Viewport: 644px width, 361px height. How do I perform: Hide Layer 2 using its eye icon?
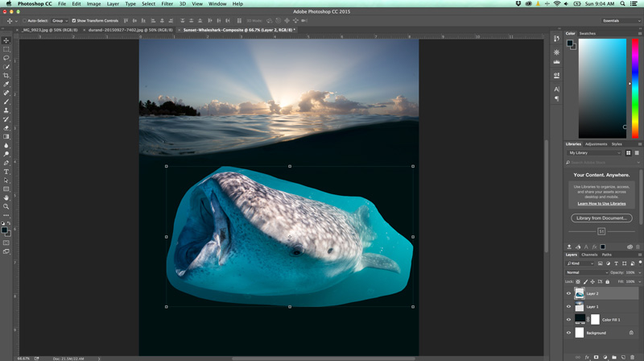pyautogui.click(x=569, y=294)
